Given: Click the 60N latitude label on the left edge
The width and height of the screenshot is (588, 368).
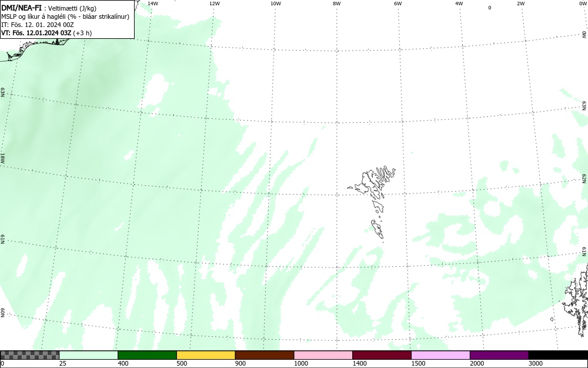Looking at the screenshot, I should coord(2,313).
